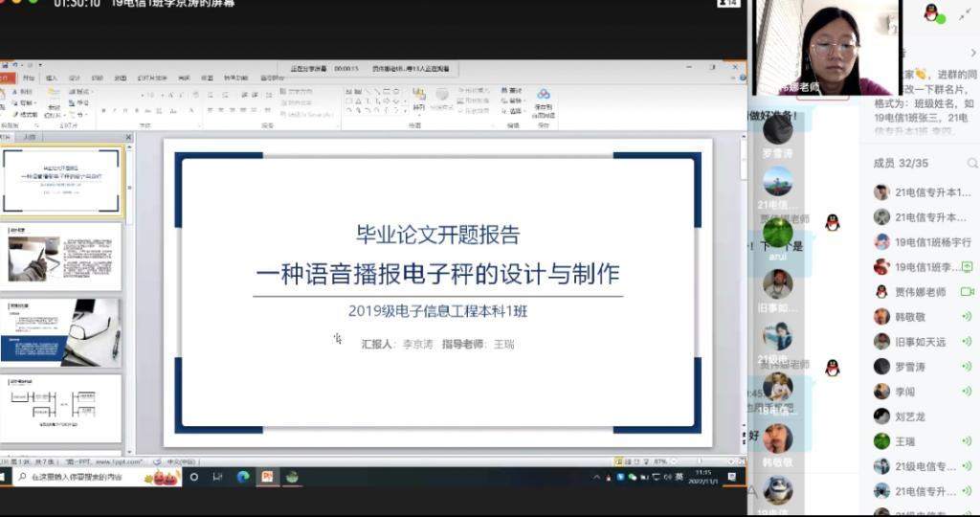Toggle the microphone icon beside 李闯

[966, 392]
